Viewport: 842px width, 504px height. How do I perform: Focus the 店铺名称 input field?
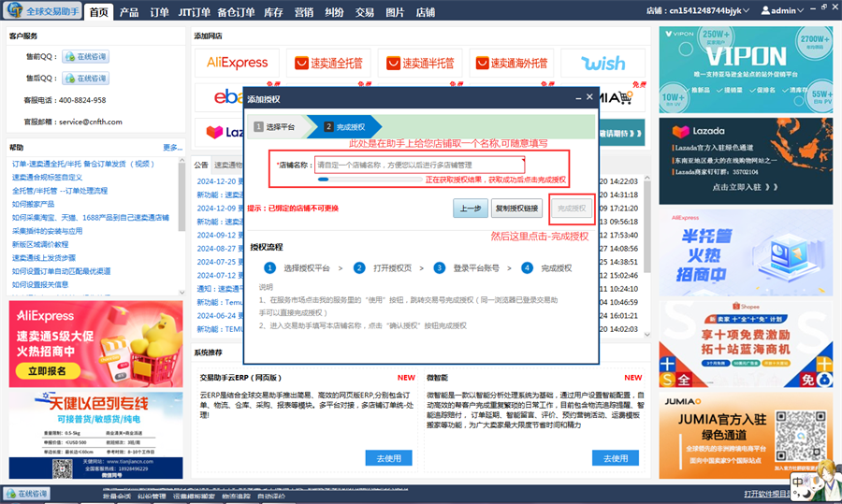tap(419, 165)
